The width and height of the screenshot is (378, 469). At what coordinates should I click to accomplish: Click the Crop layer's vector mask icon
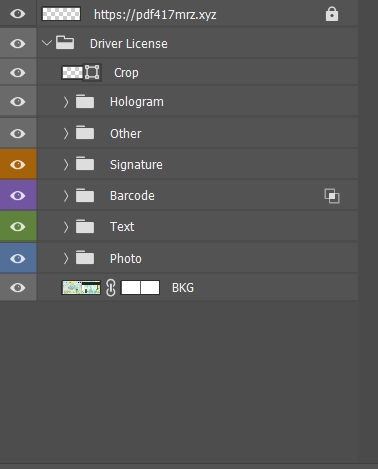92,72
